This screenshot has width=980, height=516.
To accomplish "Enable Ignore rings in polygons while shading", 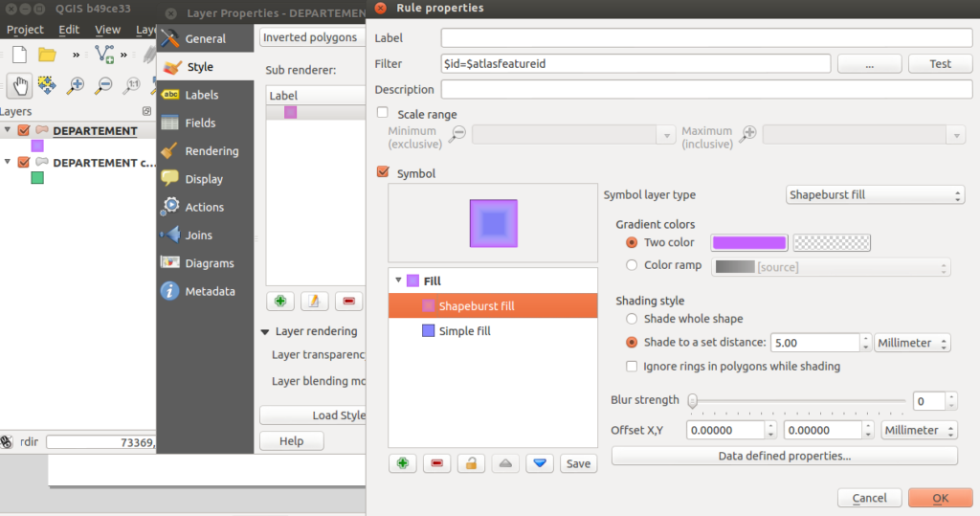I will tap(632, 367).
